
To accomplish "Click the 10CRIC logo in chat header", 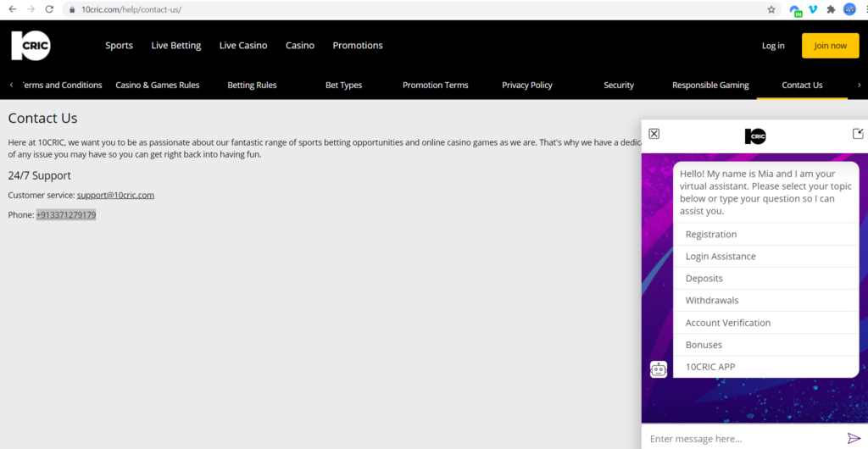I will tap(755, 136).
